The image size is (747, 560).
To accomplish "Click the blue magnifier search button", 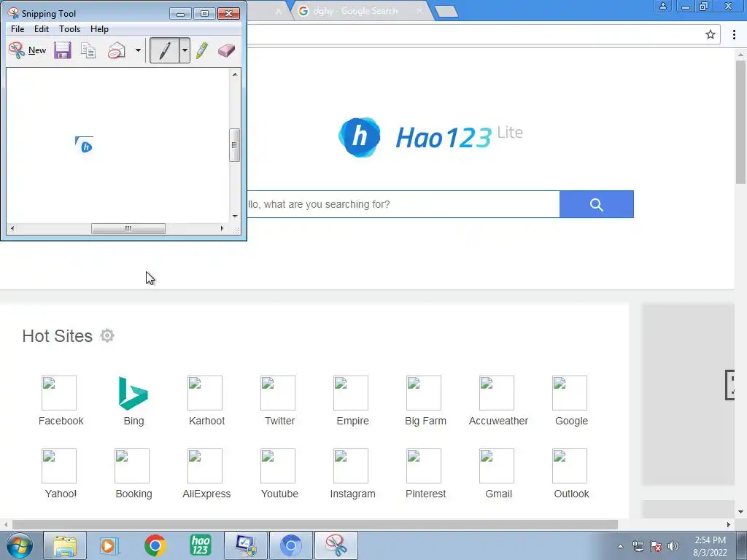I will click(x=597, y=204).
